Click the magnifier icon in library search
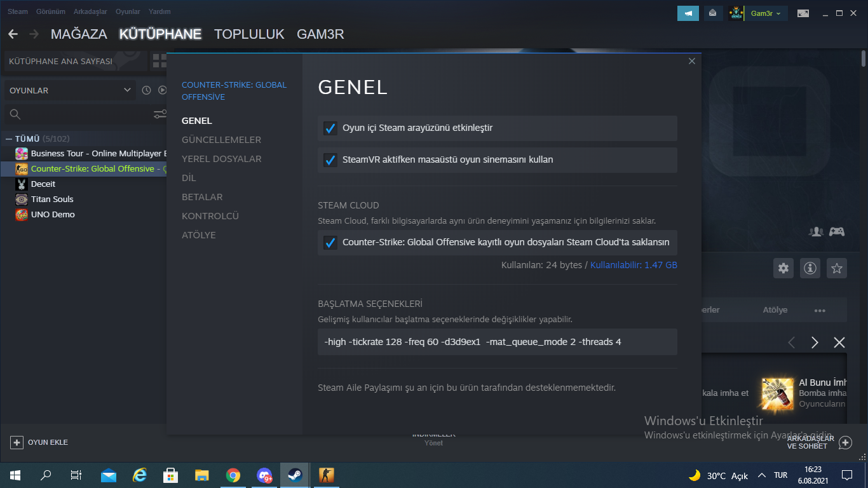868x488 pixels. tap(15, 114)
